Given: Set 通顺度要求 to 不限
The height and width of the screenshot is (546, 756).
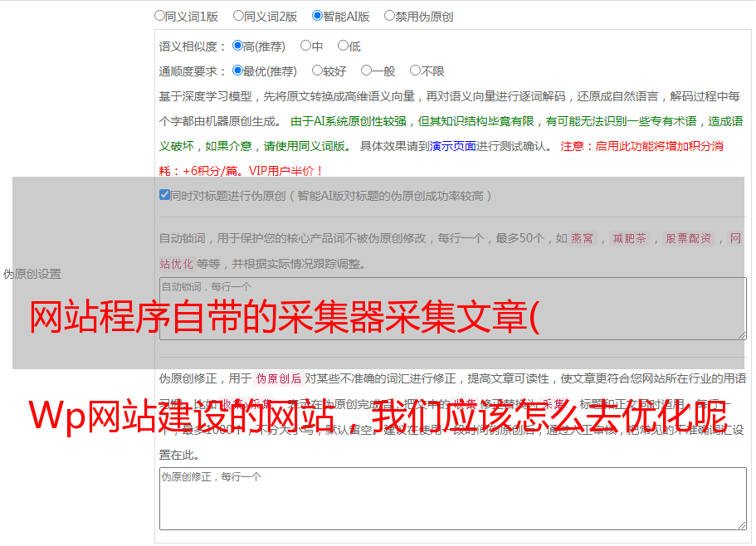Looking at the screenshot, I should tap(415, 71).
